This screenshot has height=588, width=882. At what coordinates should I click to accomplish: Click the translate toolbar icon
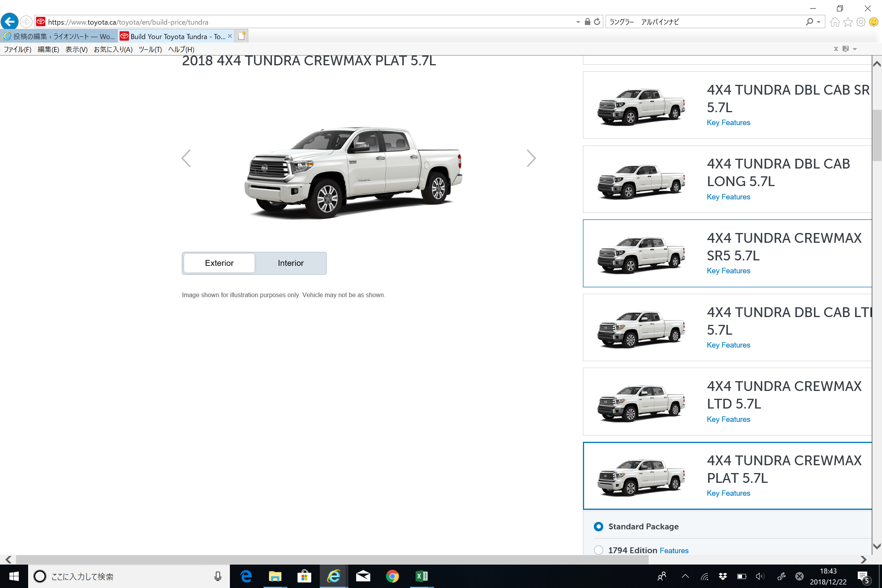click(846, 49)
